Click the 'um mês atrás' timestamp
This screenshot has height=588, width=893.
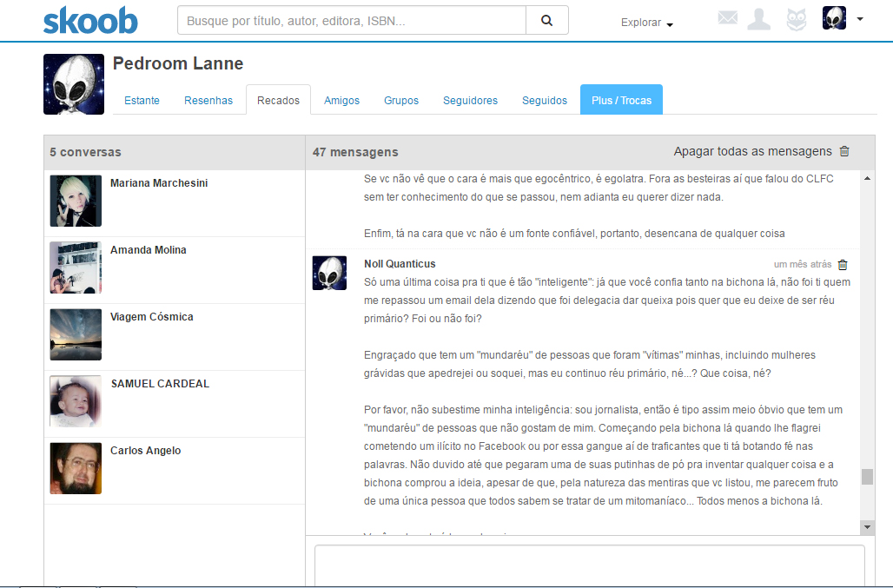pos(803,264)
